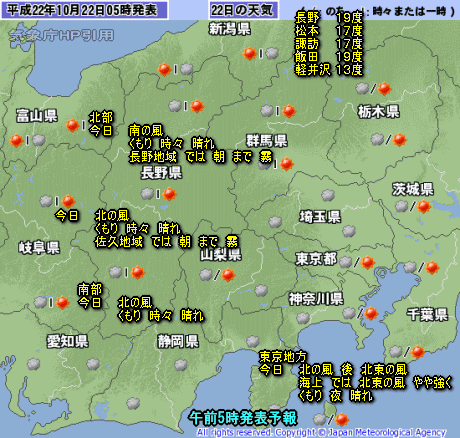
Task: Select the 22日の天気 header tab
Action: click(243, 10)
